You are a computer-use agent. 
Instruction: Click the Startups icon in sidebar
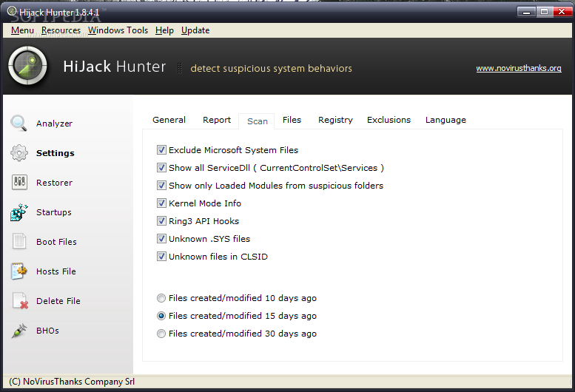coord(19,212)
